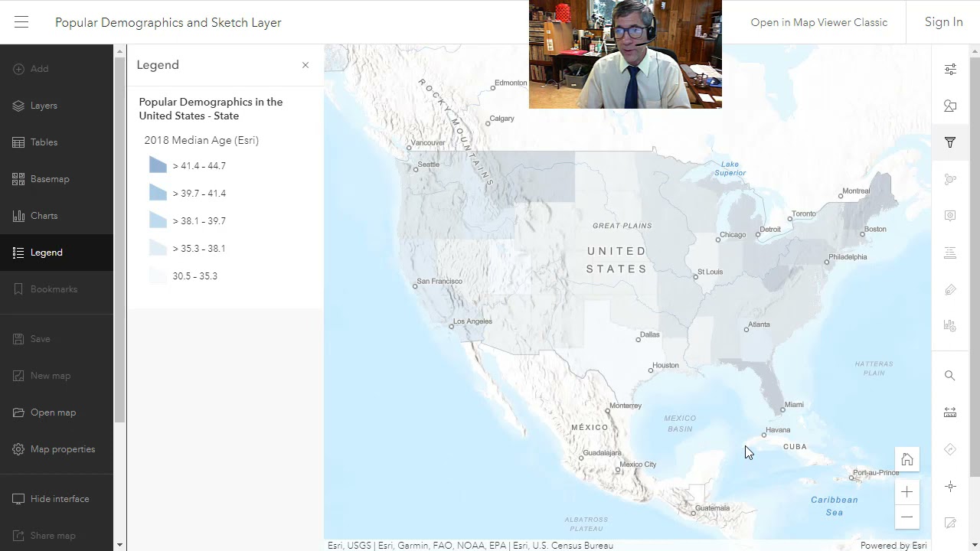
Task: Open the map Search magnifier tool
Action: click(950, 376)
